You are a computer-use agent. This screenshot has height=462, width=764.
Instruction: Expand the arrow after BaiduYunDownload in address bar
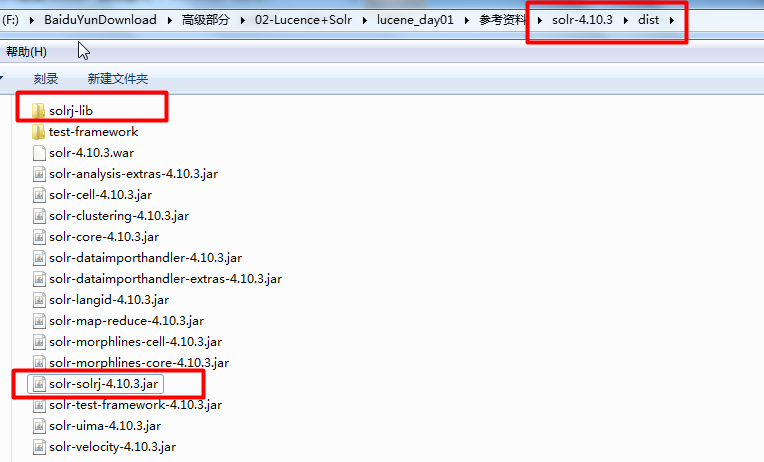click(x=169, y=20)
